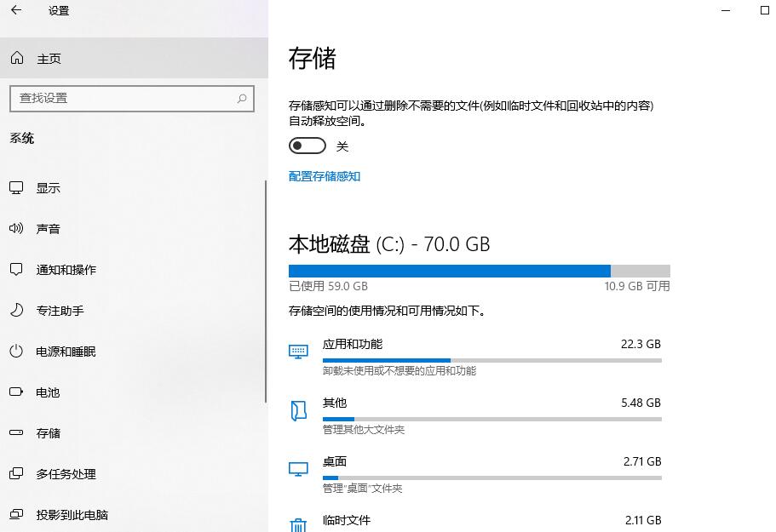Screen dimensions: 776x532
Task: Open the 应用和功能 category icon
Action: coord(298,351)
